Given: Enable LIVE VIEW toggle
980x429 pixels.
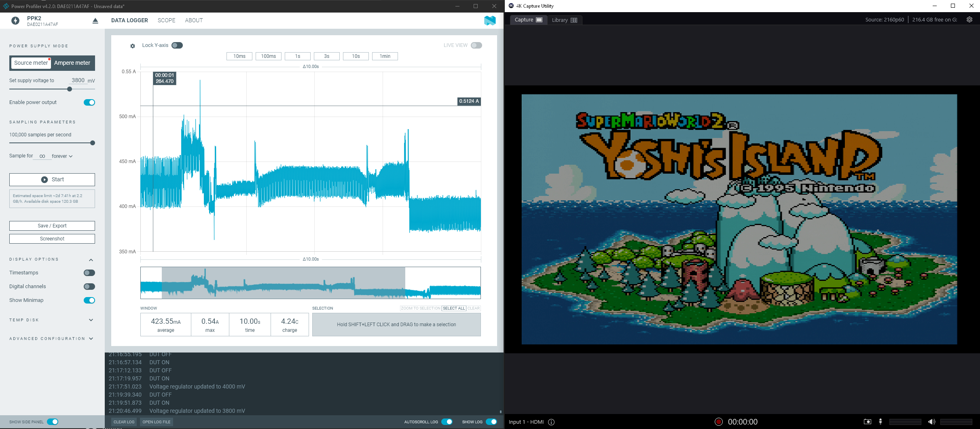Looking at the screenshot, I should 476,45.
